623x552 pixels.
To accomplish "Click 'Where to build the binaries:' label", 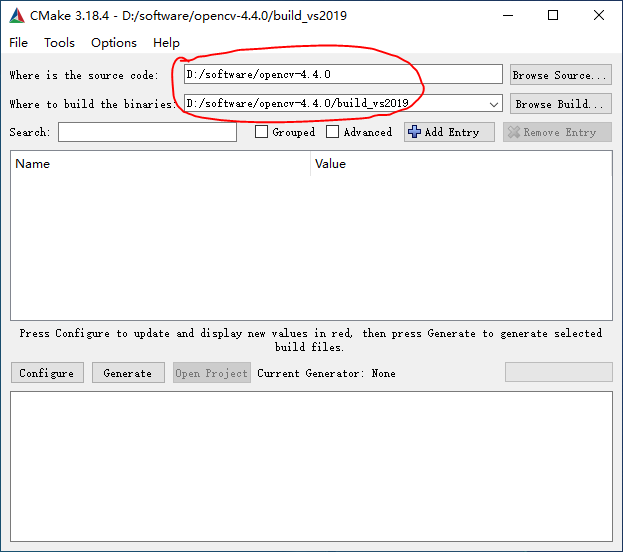I will click(92, 104).
